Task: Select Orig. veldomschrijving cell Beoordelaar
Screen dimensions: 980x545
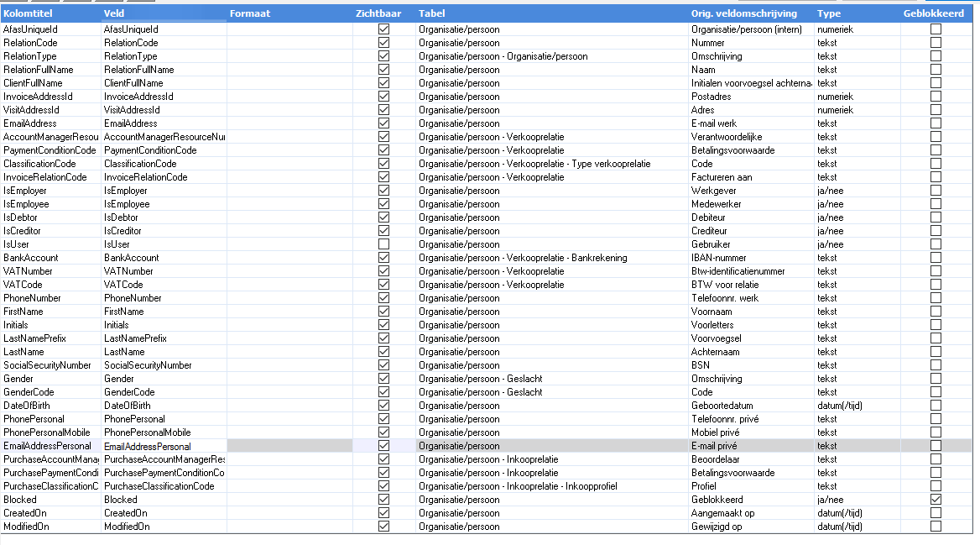Action: point(751,459)
